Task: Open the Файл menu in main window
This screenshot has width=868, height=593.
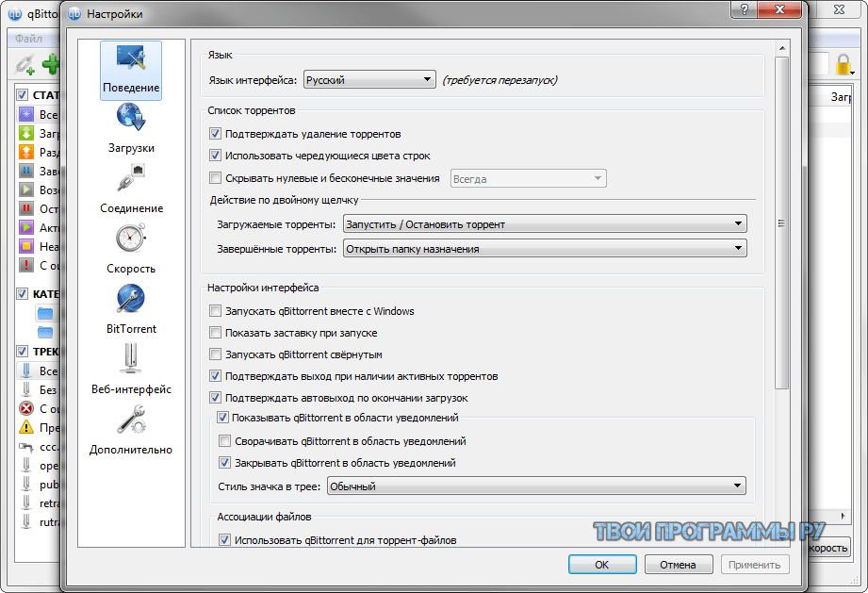Action: (29, 39)
